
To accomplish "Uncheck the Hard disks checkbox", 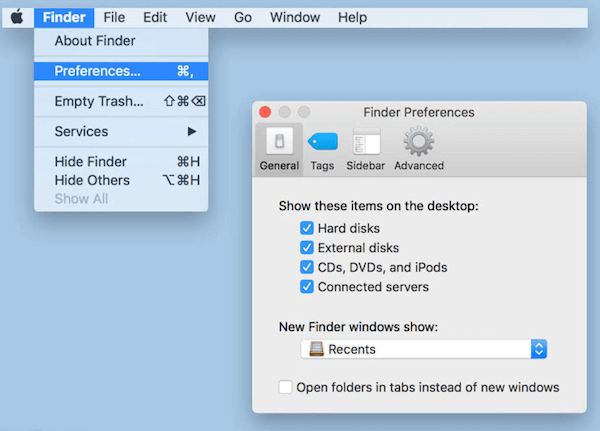I will point(307,228).
